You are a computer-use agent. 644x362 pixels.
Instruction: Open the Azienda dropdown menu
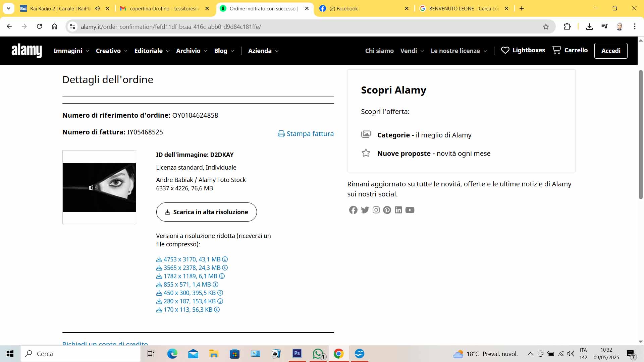tap(263, 51)
